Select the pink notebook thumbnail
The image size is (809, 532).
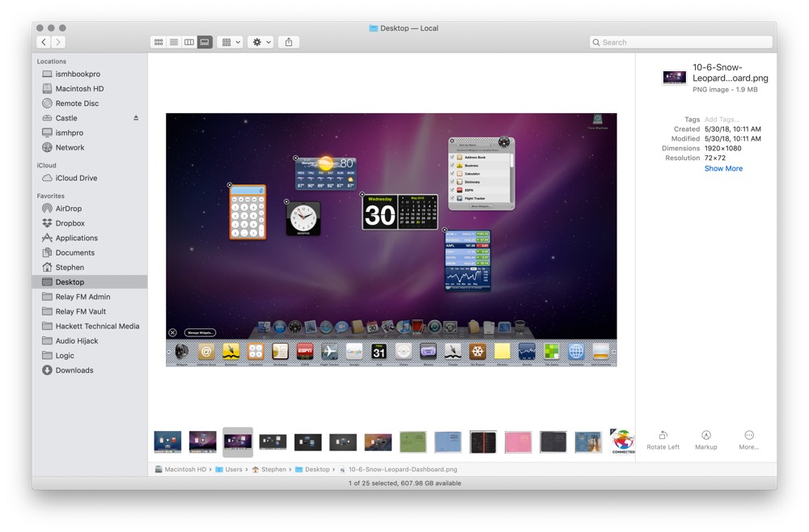pos(518,441)
